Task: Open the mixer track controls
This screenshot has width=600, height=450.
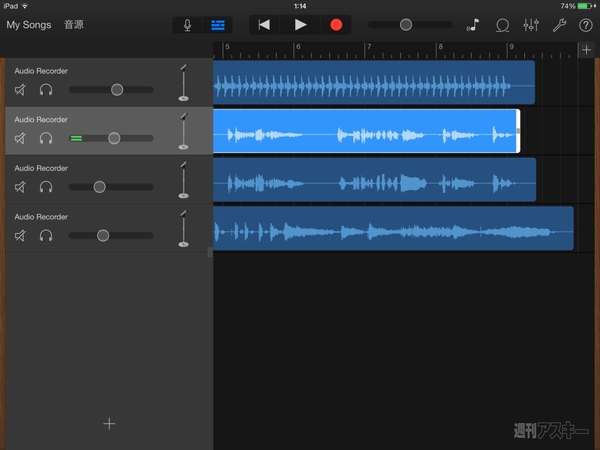Action: 531,25
